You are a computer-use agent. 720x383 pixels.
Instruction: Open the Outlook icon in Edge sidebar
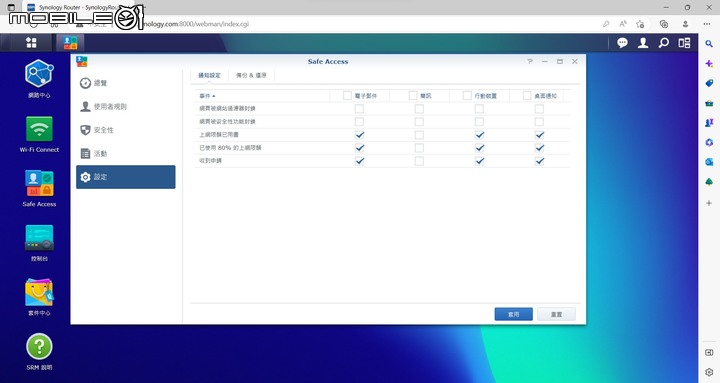[x=709, y=162]
